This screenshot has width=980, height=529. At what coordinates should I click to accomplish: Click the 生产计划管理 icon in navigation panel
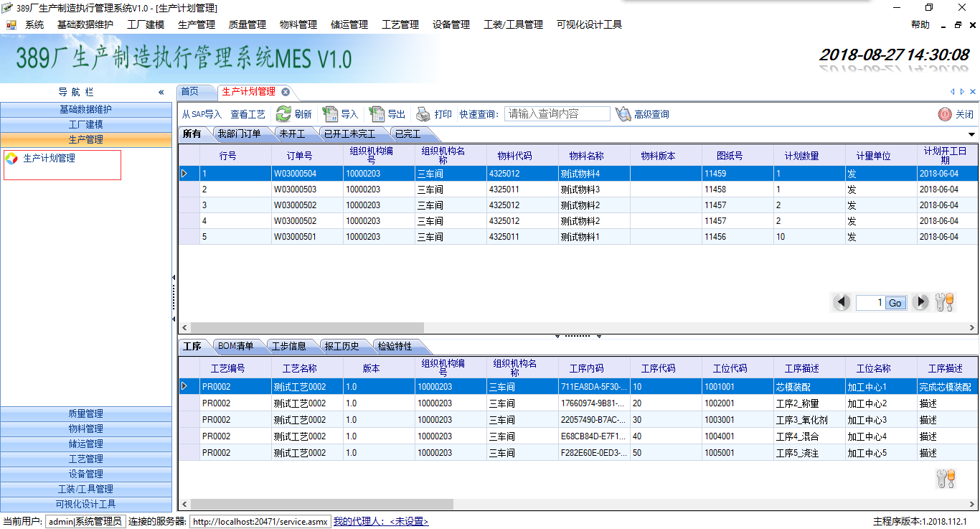(x=11, y=158)
